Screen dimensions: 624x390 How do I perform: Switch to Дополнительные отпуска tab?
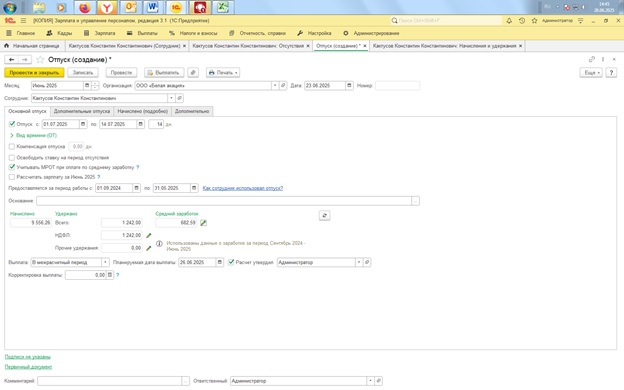click(82, 111)
